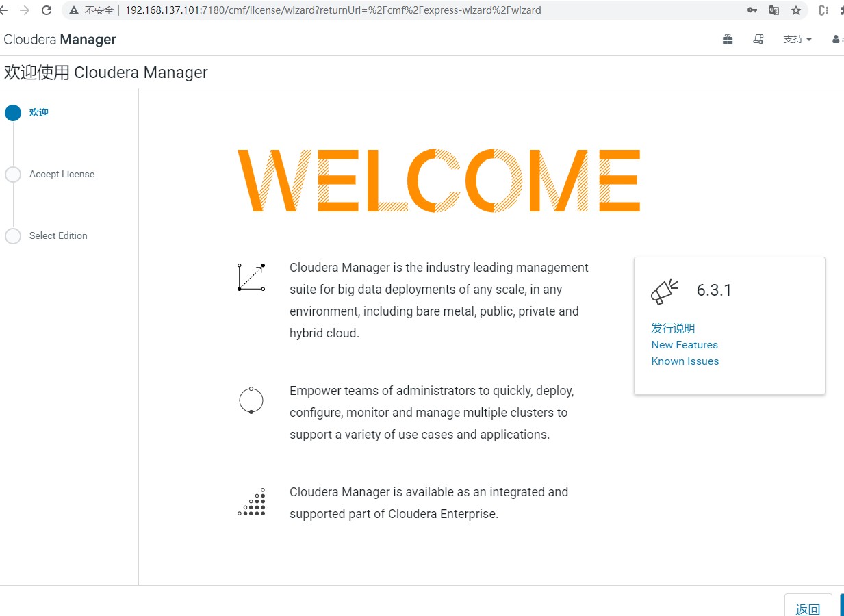Click the dotted pyramid enterprise icon
The width and height of the screenshot is (844, 616).
251,502
